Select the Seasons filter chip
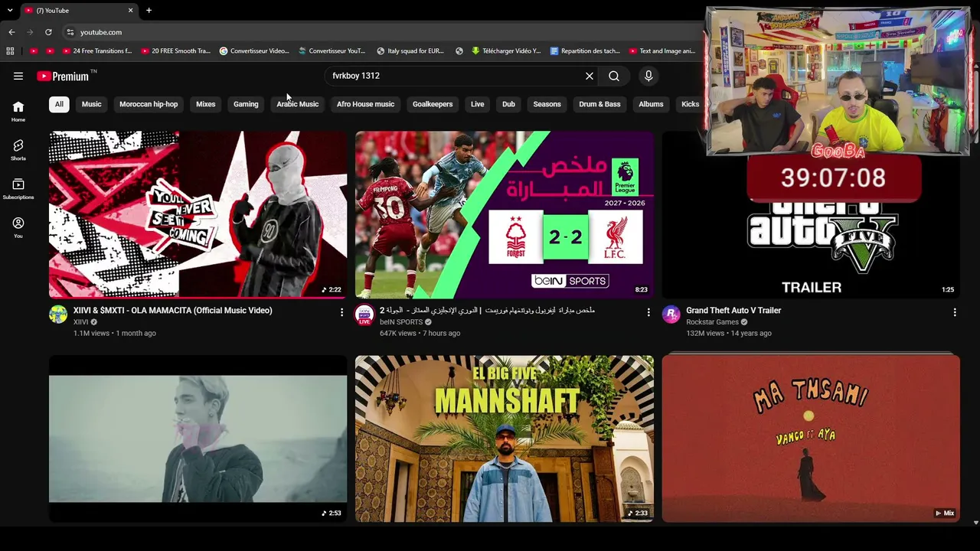 (547, 104)
